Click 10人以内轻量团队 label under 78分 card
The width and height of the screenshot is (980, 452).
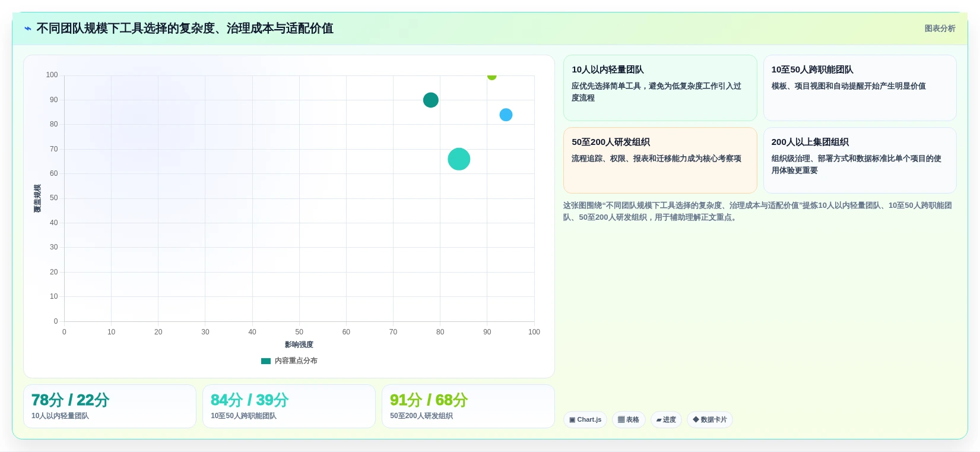pos(60,416)
